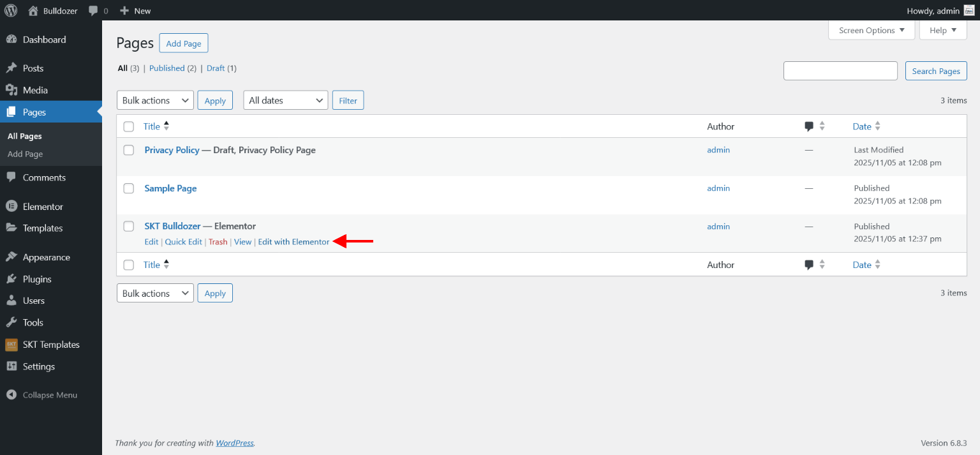Toggle the select-all checkbox in table header

tap(129, 126)
